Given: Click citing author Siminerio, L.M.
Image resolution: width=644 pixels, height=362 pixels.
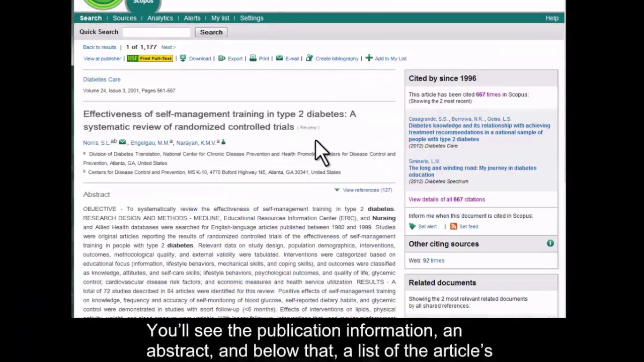Looking at the screenshot, I should point(424,161).
